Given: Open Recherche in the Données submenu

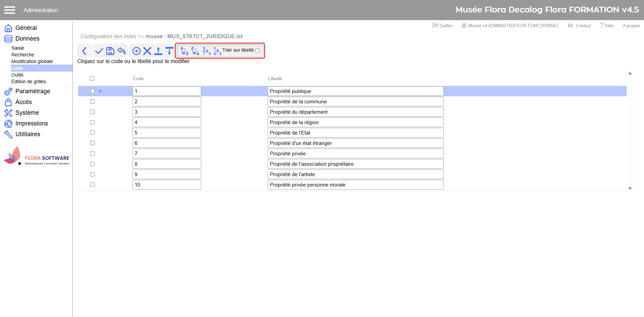Looking at the screenshot, I should [x=23, y=55].
